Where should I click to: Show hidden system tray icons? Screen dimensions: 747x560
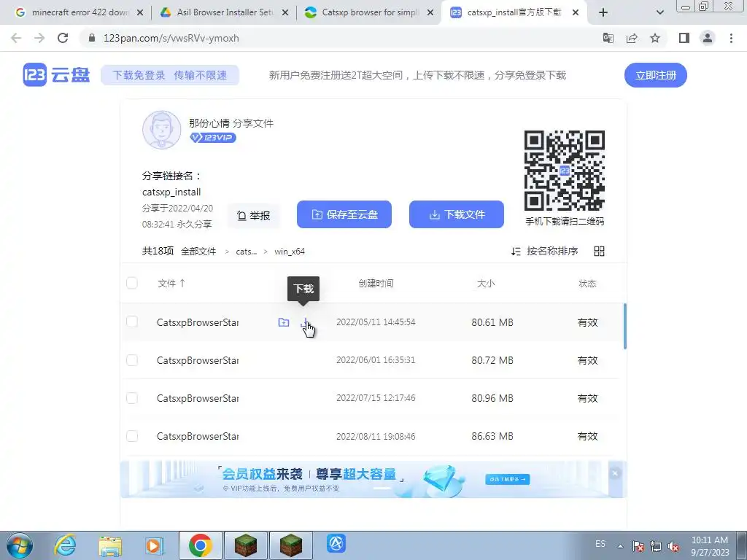620,546
